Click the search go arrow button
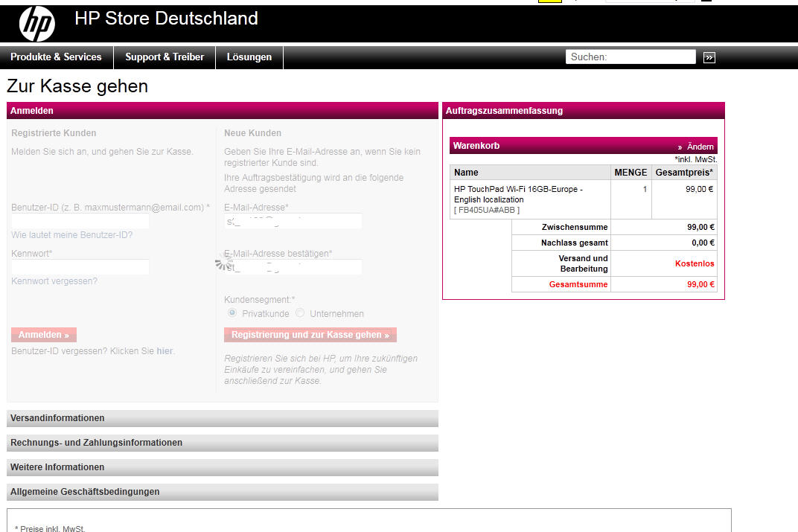Viewport: 798px width, 532px height. click(709, 57)
